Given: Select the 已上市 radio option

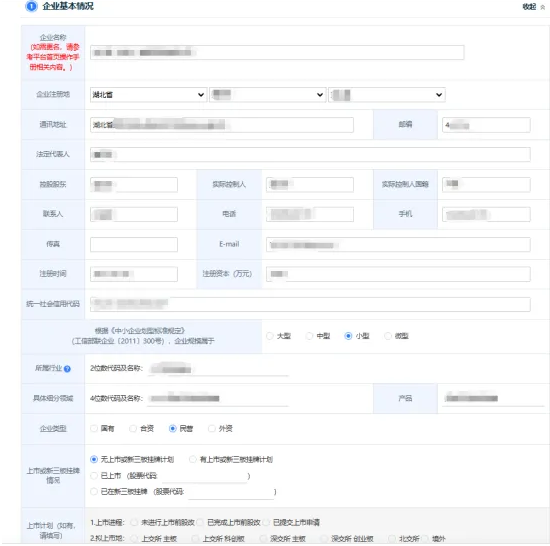Looking at the screenshot, I should click(x=94, y=476).
